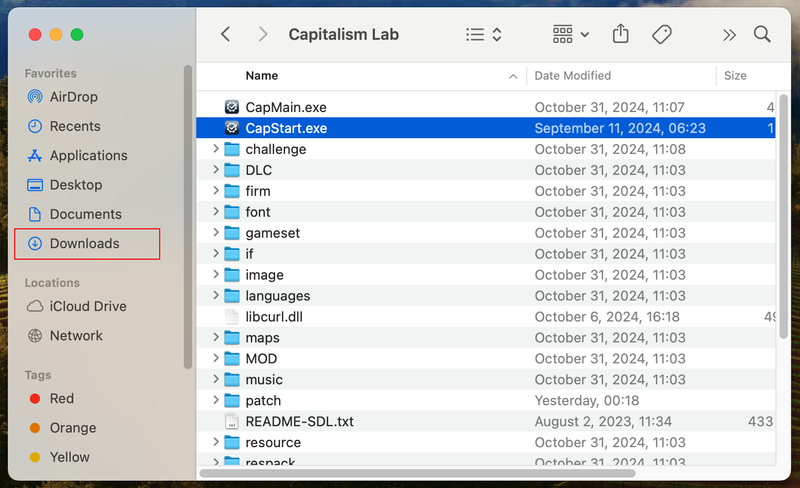
Task: Select the resource folder name
Action: (273, 443)
